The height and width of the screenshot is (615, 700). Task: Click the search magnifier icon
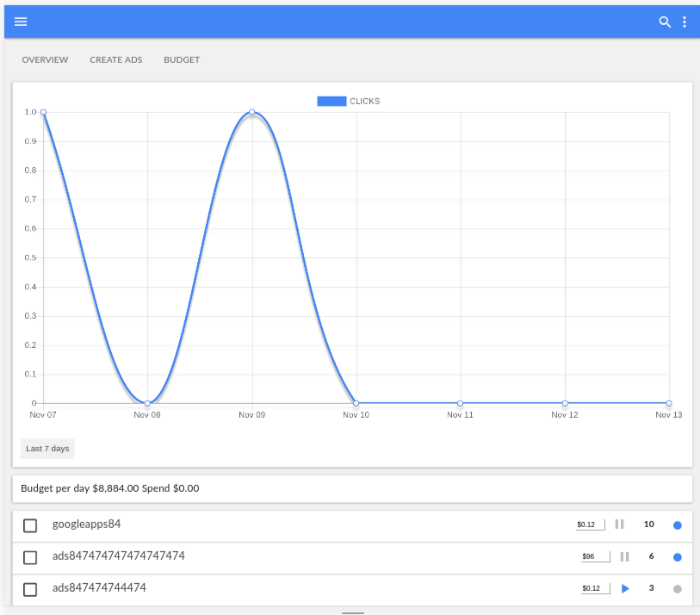click(664, 22)
